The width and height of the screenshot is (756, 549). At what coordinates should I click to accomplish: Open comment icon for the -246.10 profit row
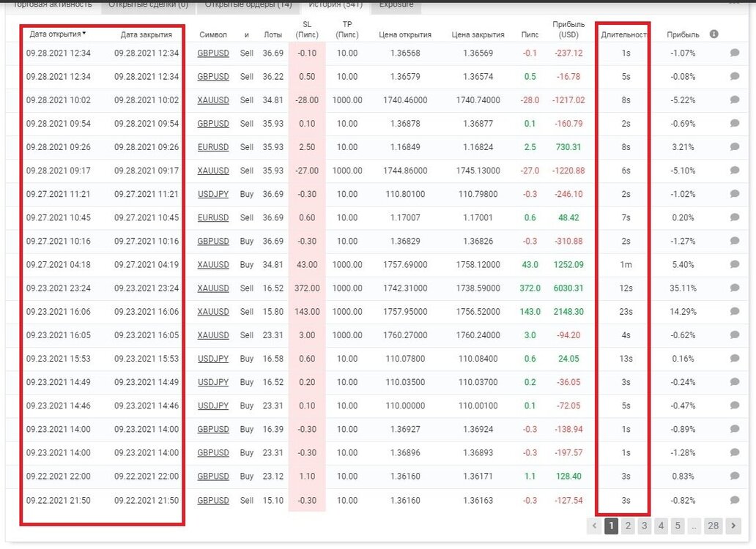click(735, 193)
